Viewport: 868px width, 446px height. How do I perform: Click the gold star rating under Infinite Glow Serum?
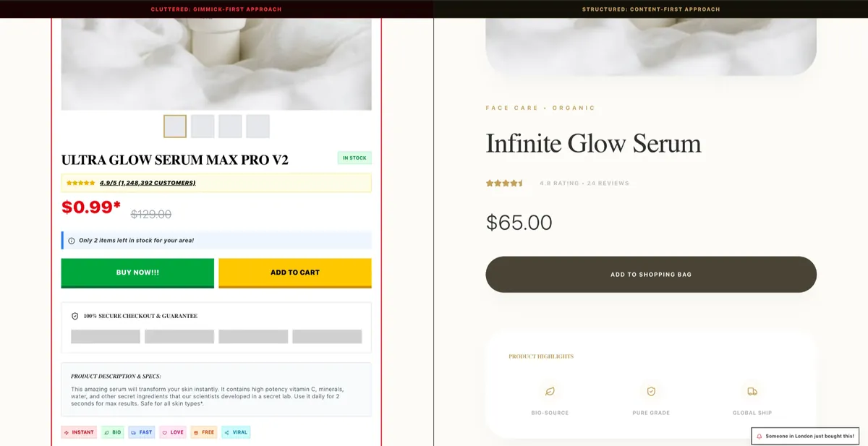[x=504, y=183]
